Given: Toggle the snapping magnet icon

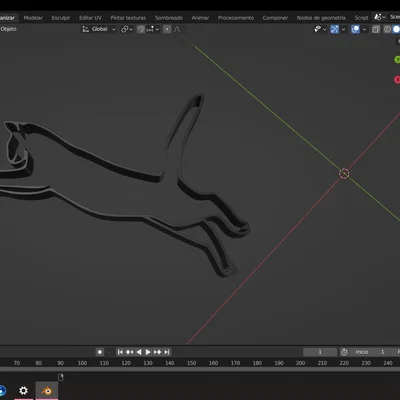Looking at the screenshot, I should [141, 29].
